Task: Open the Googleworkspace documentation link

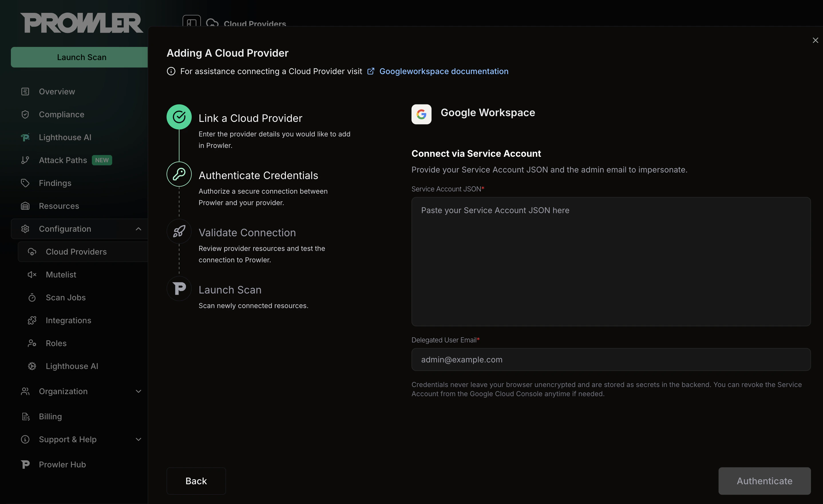Action: click(444, 71)
